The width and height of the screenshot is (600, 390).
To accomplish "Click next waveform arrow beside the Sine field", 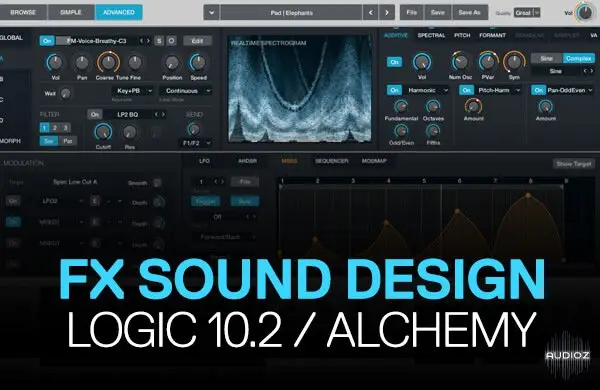I will (x=592, y=71).
